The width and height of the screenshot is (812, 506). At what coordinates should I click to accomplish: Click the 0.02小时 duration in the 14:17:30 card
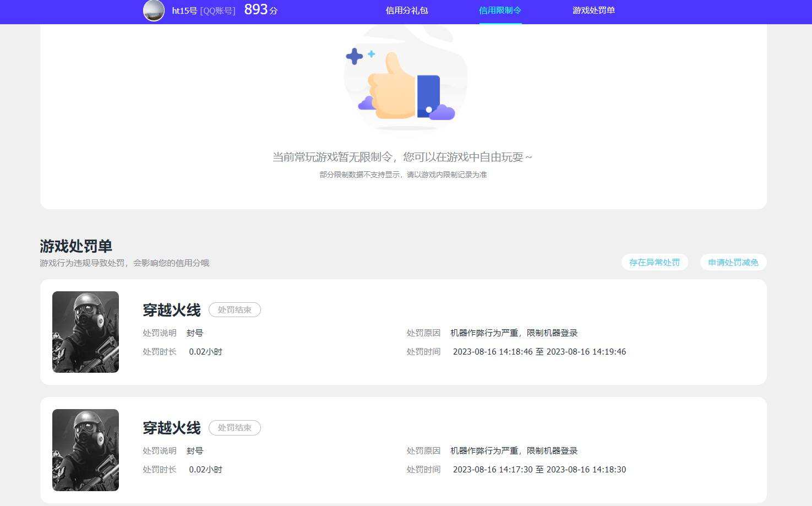pyautogui.click(x=205, y=470)
